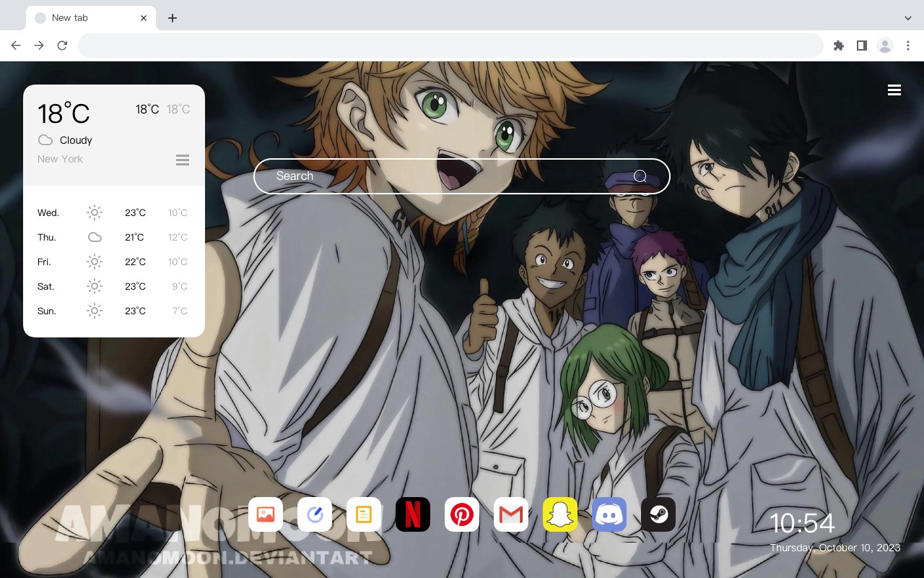Click the New York location text
Image resolution: width=924 pixels, height=578 pixels.
[60, 159]
